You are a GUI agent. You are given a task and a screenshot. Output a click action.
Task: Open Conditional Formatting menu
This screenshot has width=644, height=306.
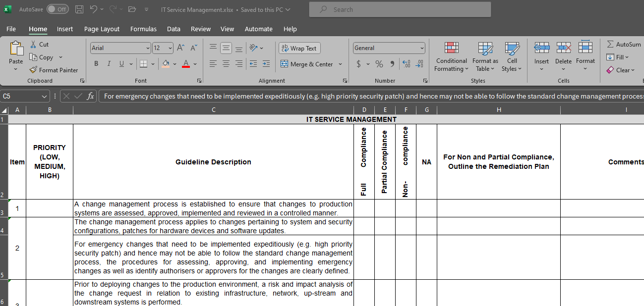(x=451, y=56)
